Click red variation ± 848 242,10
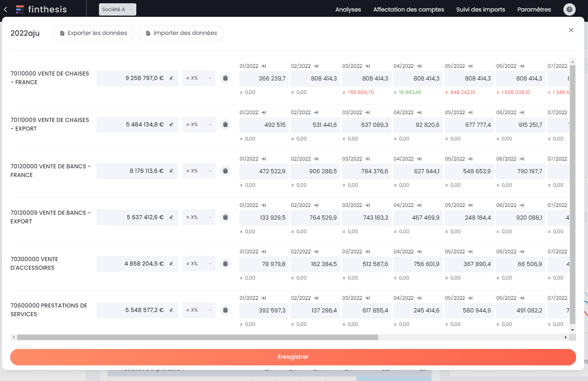 tap(460, 92)
